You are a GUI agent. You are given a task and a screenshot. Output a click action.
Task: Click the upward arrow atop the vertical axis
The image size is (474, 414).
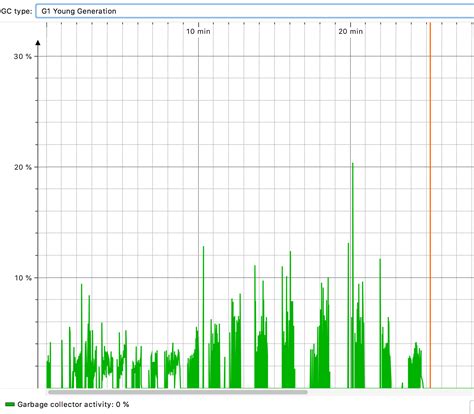point(38,43)
